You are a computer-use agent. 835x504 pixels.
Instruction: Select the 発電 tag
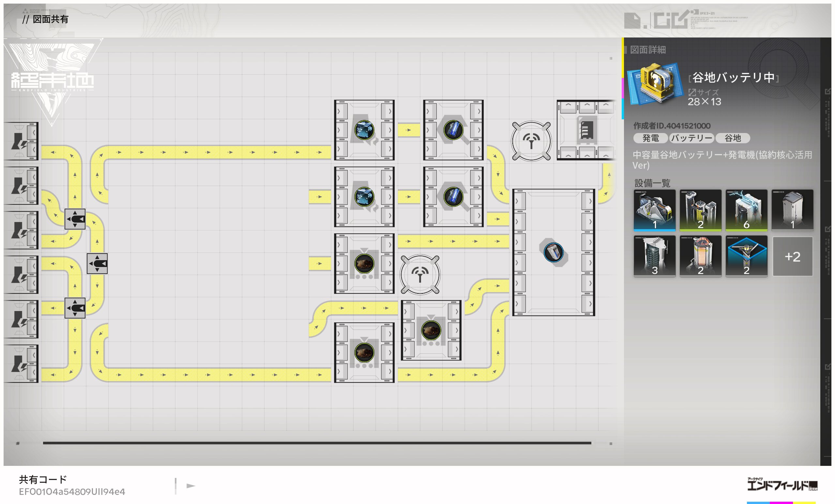650,138
